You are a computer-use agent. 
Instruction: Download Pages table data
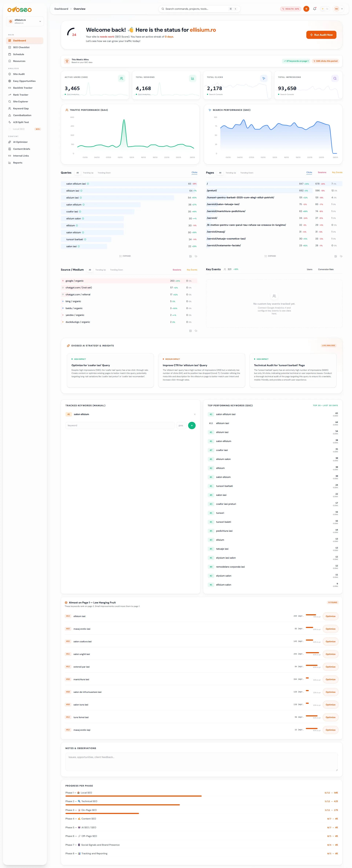[341, 257]
